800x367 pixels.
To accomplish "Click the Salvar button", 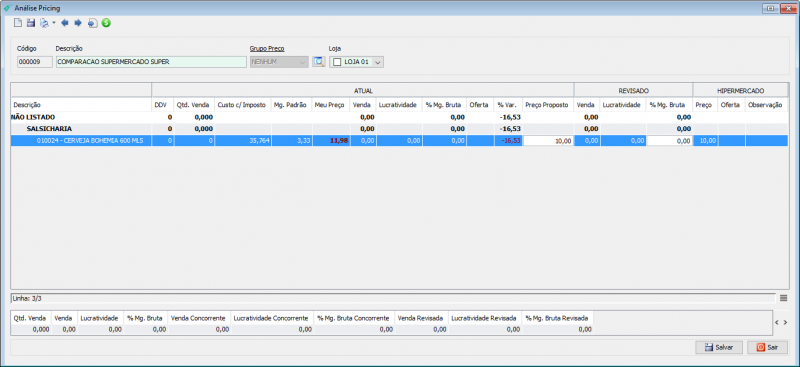I will pyautogui.click(x=719, y=347).
